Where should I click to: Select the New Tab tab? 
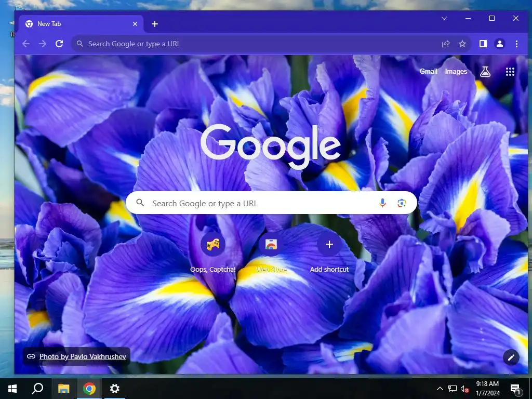tap(81, 24)
